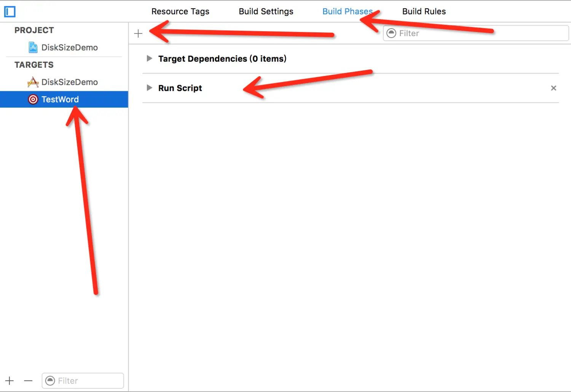Click the TestWord aggregate target icon

(x=33, y=100)
